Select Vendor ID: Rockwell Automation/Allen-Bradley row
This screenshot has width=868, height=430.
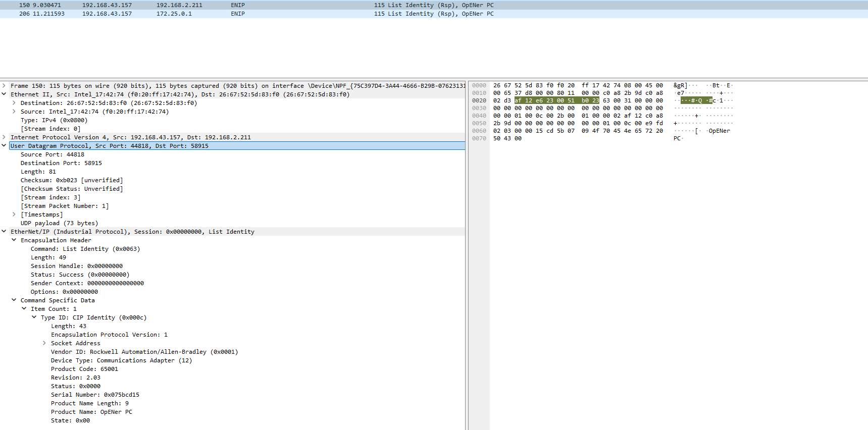[144, 352]
